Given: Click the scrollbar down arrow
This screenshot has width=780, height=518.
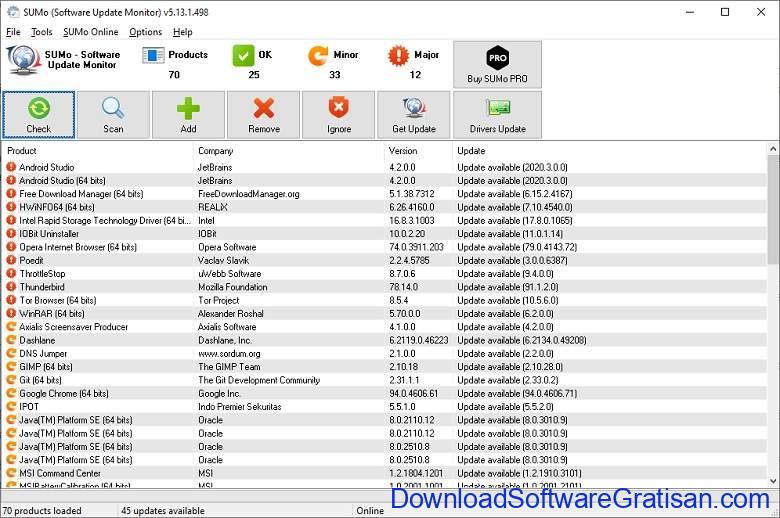Looking at the screenshot, I should point(773,481).
